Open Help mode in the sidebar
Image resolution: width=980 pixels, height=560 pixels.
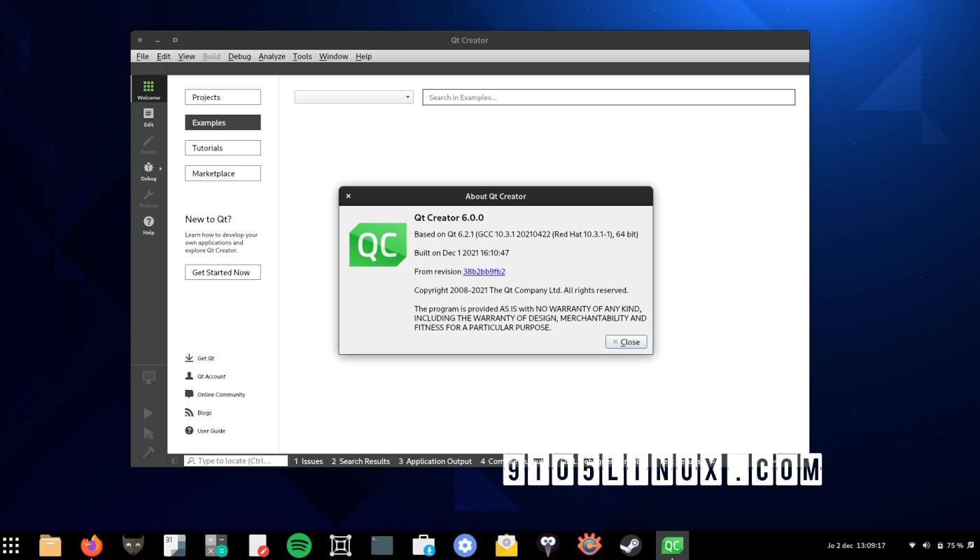[148, 225]
